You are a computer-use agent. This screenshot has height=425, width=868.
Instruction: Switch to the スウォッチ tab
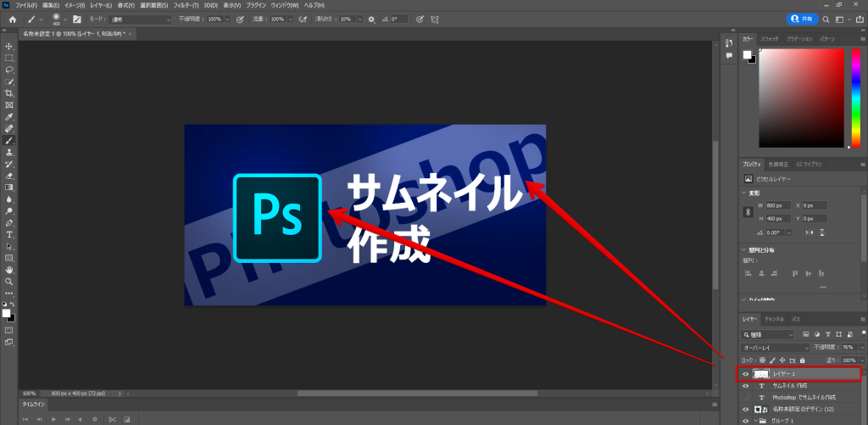(770, 39)
